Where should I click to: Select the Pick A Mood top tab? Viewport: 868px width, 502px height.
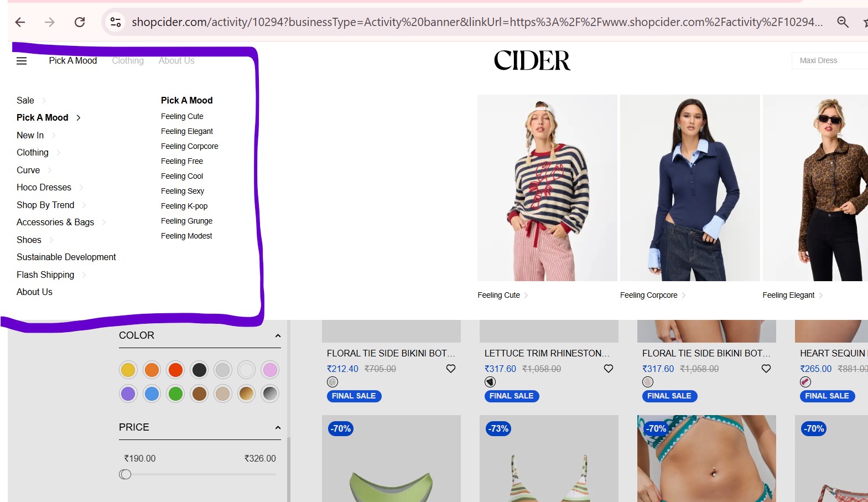[x=73, y=60]
